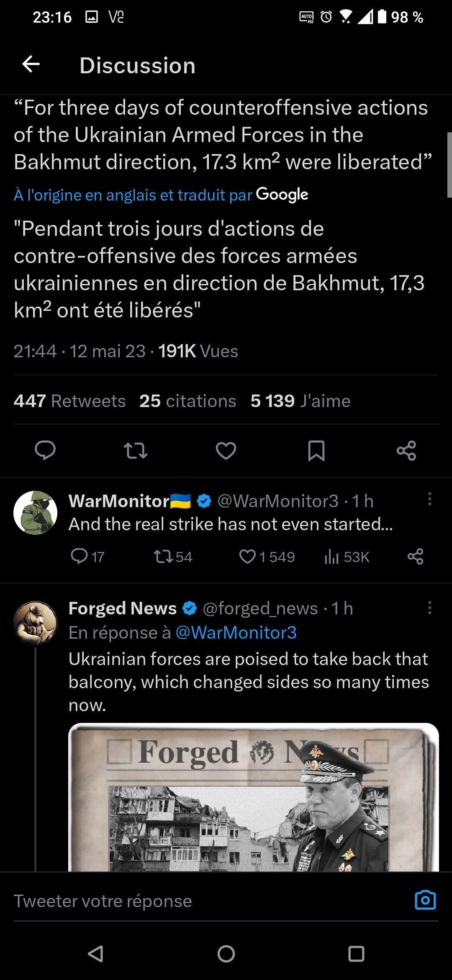Open comments on WarMonitor's reply

(x=79, y=557)
